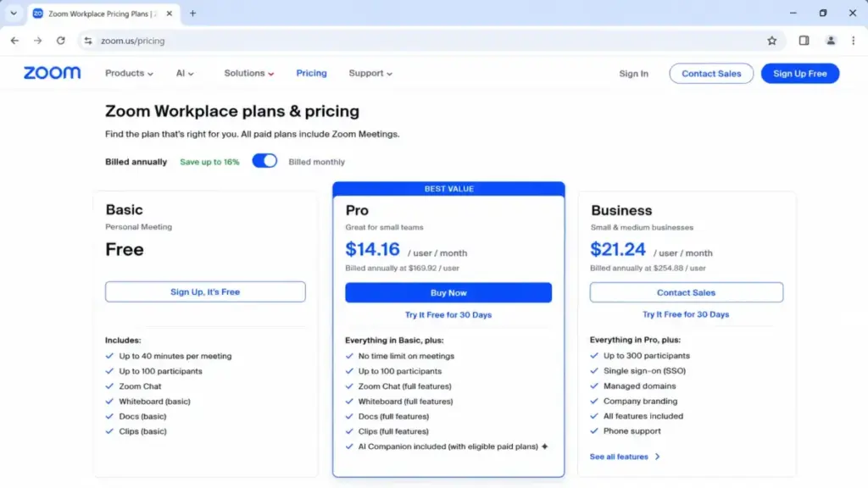This screenshot has height=488, width=868.
Task: Click AI Companion included feature text
Action: tap(448, 446)
